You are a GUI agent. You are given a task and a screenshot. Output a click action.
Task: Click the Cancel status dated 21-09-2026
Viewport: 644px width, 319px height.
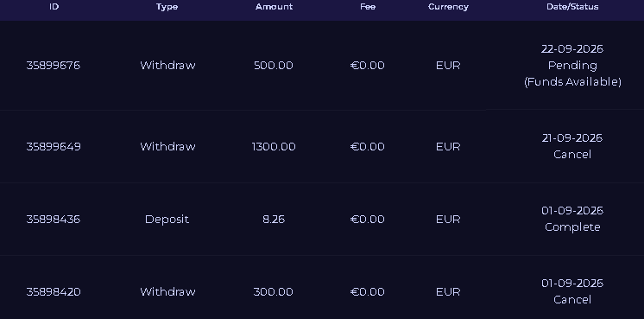(572, 155)
